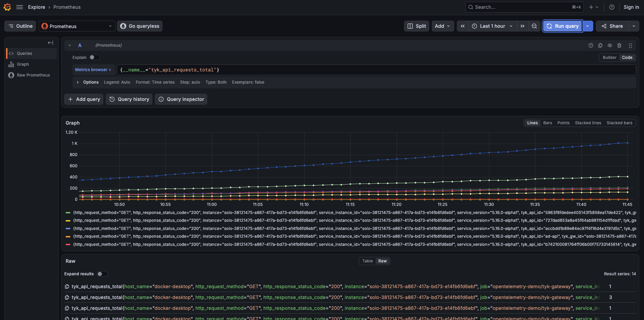Select Stacked bars graph style

pyautogui.click(x=619, y=123)
